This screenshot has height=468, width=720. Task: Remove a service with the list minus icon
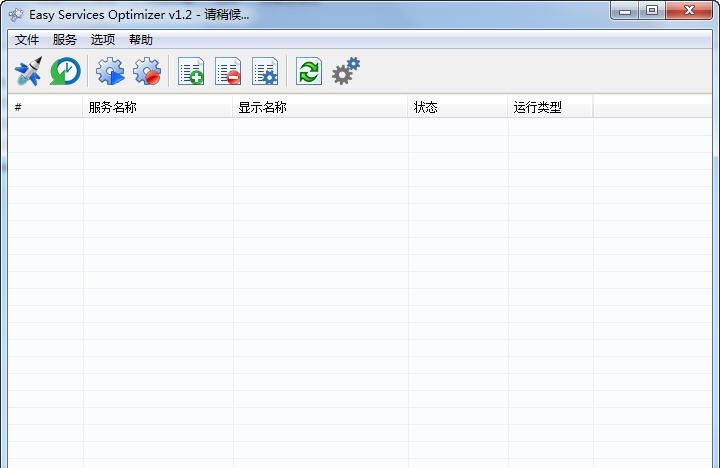228,71
